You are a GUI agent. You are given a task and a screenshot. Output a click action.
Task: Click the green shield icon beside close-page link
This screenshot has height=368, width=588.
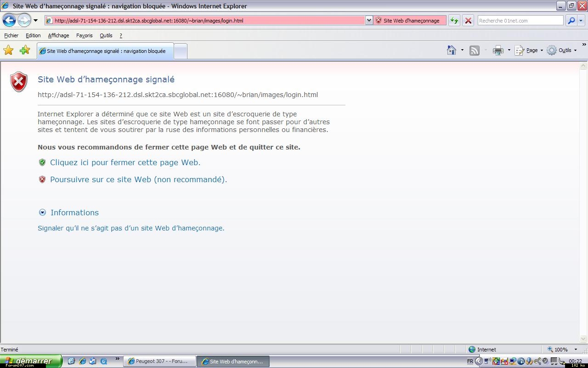pyautogui.click(x=42, y=162)
